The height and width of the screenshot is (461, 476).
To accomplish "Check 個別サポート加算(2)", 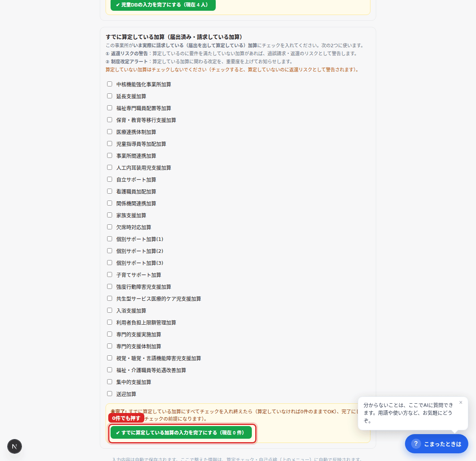I will (109, 251).
